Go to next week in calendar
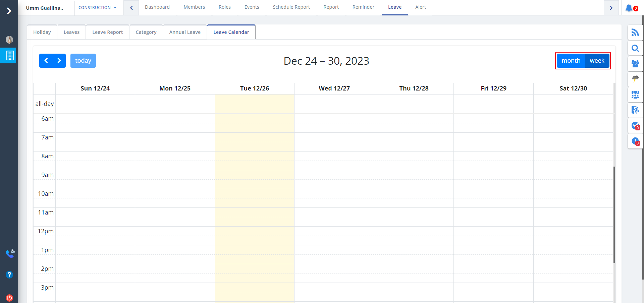Viewport: 644px width, 303px height. click(x=59, y=61)
